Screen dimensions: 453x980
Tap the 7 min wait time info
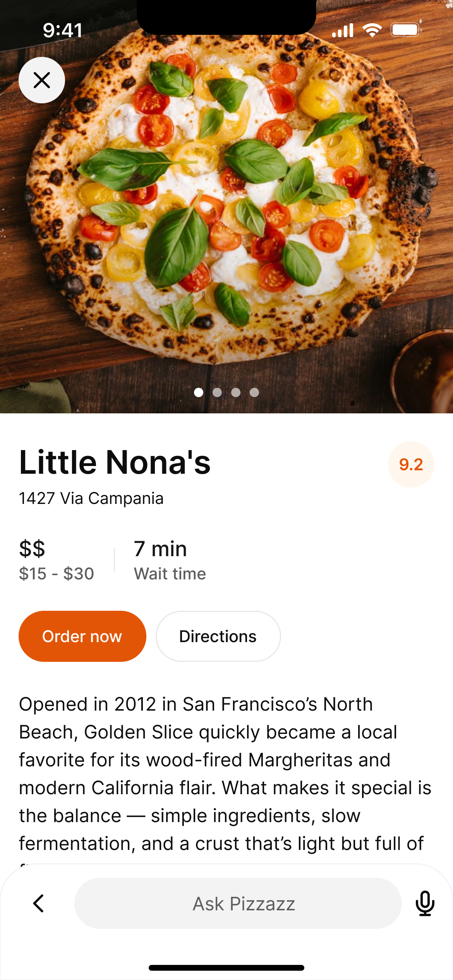pos(170,560)
